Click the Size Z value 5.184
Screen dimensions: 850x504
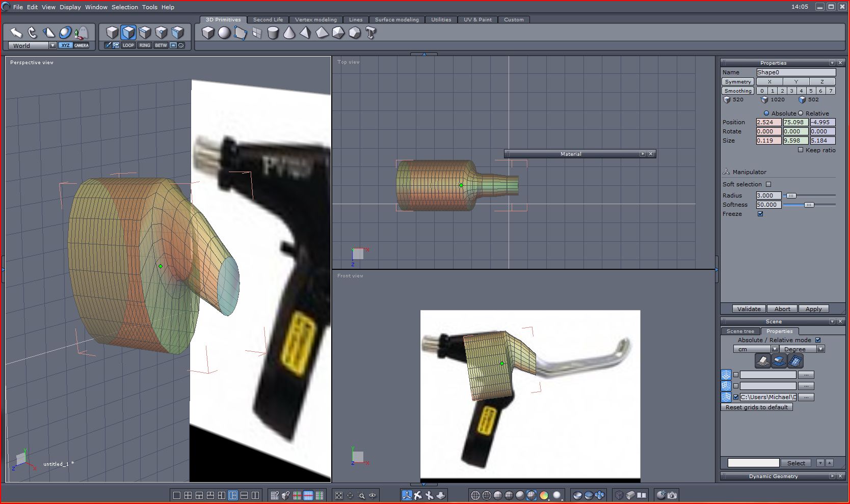822,141
